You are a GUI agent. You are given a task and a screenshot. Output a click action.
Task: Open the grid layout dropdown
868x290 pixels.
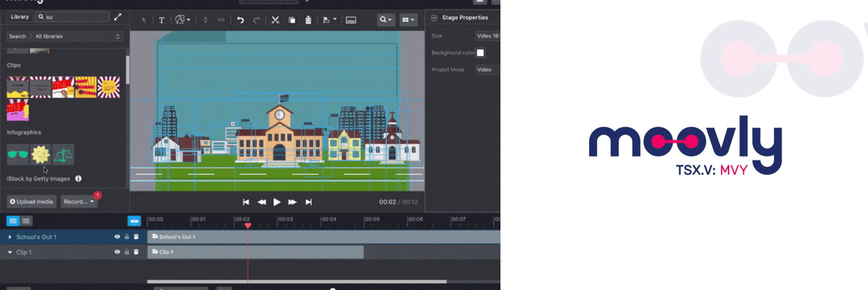(x=408, y=19)
